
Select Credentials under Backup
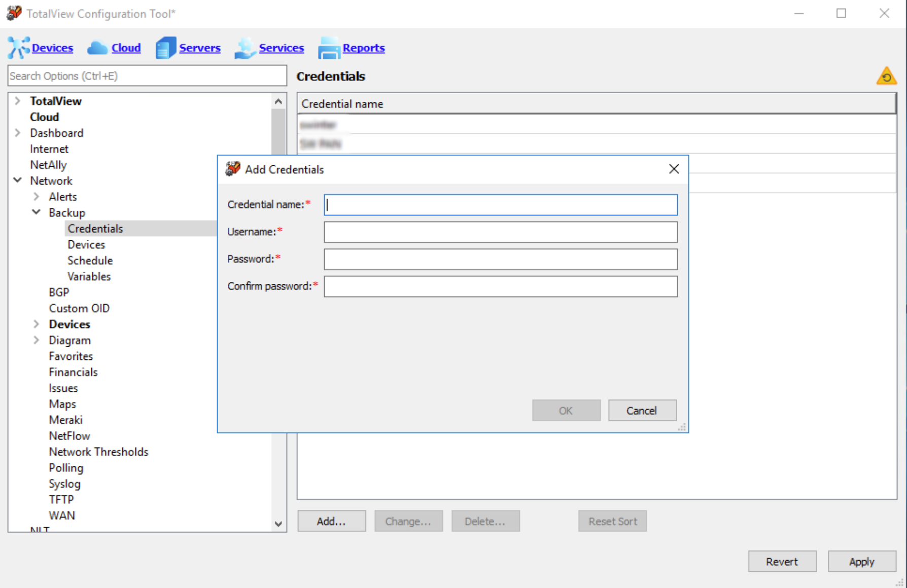95,229
